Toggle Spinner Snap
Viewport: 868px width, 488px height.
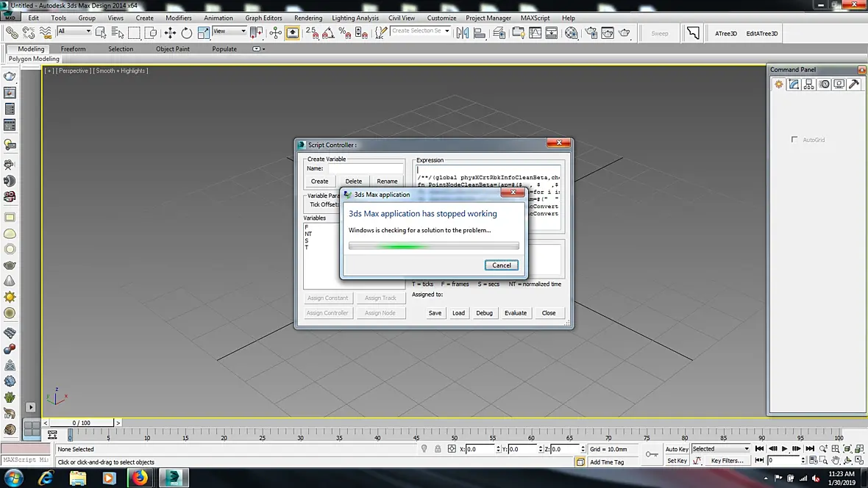pyautogui.click(x=361, y=33)
